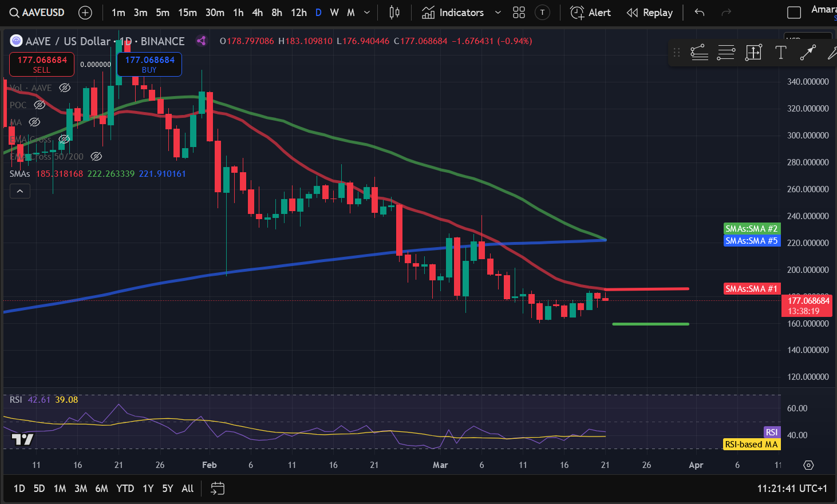Set date range to All
The image size is (837, 504).
[188, 489]
